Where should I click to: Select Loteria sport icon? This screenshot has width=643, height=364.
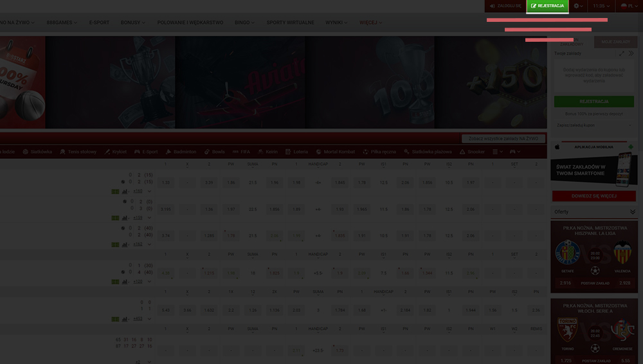[x=296, y=152]
